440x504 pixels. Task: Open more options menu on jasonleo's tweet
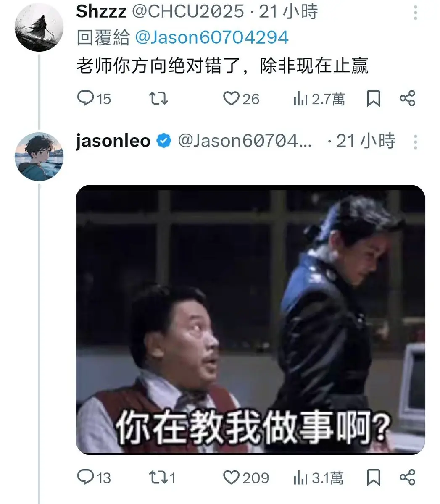(415, 142)
